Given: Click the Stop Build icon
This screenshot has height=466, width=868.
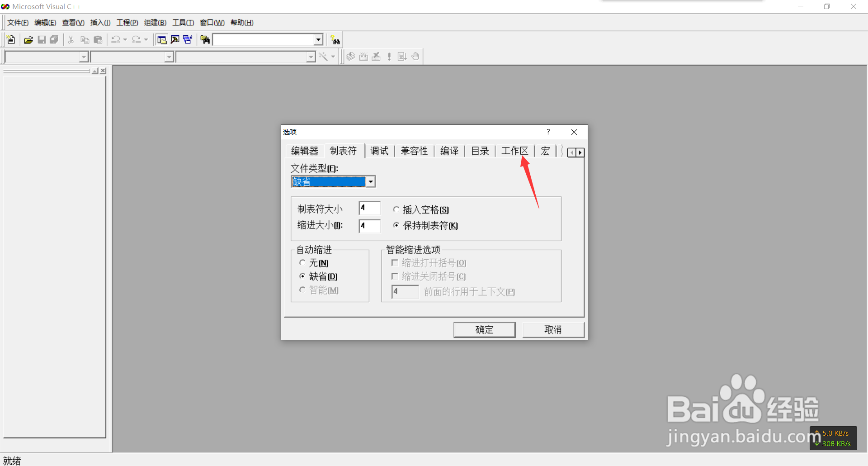Looking at the screenshot, I should (x=376, y=57).
